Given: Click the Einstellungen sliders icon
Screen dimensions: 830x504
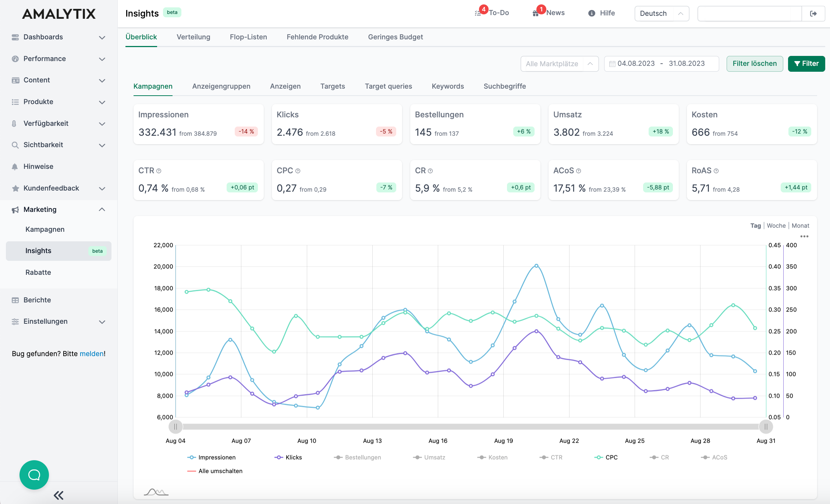Looking at the screenshot, I should click(x=15, y=322).
